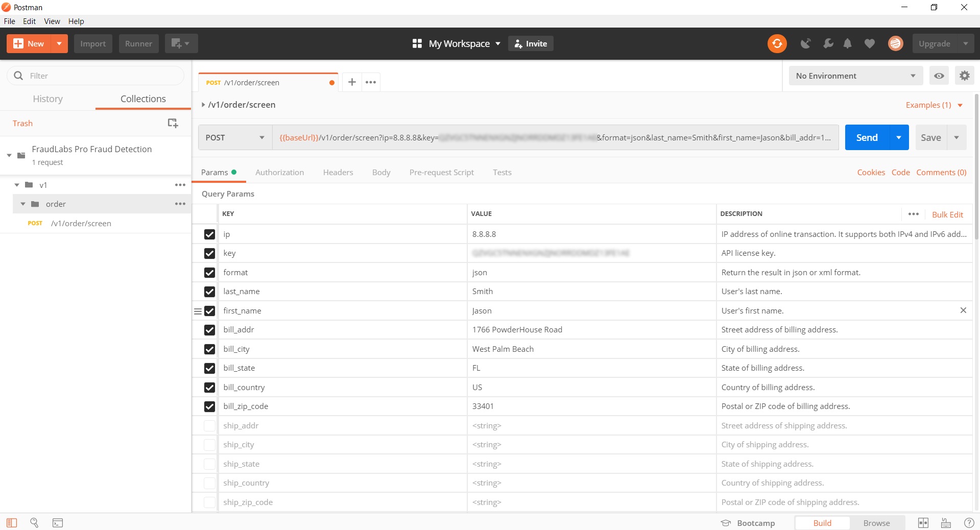Open a new request tab with plus
Image resolution: width=980 pixels, height=530 pixels.
352,82
